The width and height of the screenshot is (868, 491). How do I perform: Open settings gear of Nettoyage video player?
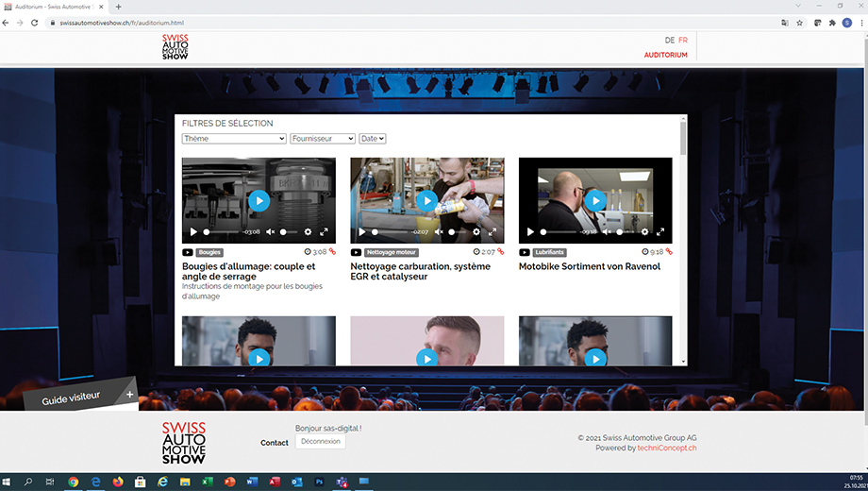pyautogui.click(x=476, y=231)
